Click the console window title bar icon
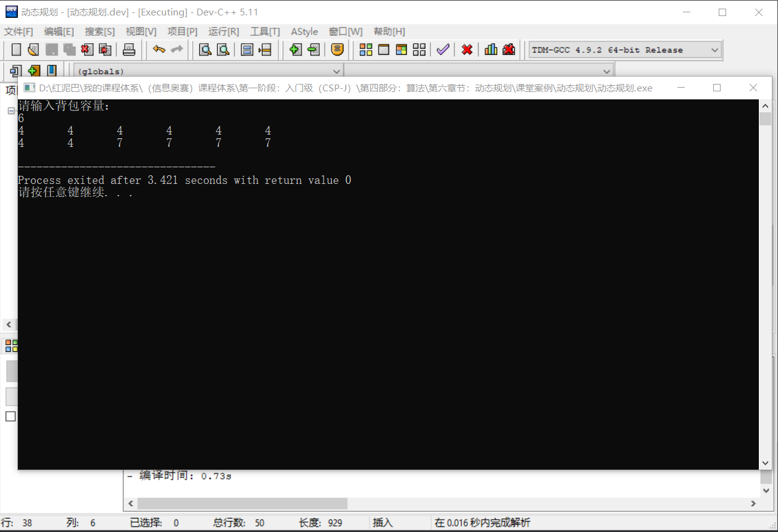778x532 pixels. point(28,88)
